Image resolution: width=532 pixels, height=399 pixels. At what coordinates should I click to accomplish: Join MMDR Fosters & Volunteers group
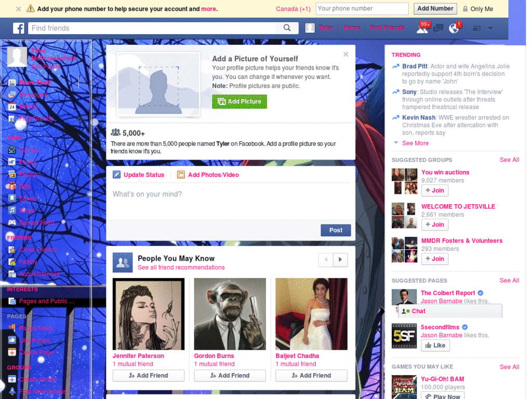[435, 259]
